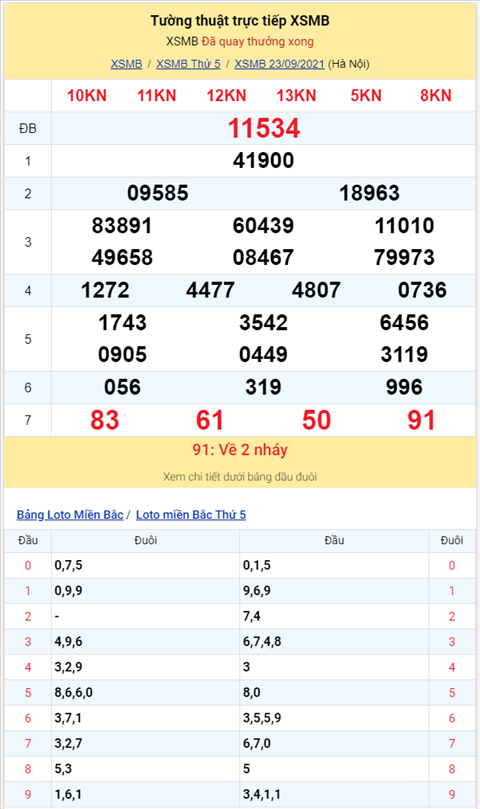480x809 pixels.
Task: Click third prize number 11010
Action: [404, 225]
